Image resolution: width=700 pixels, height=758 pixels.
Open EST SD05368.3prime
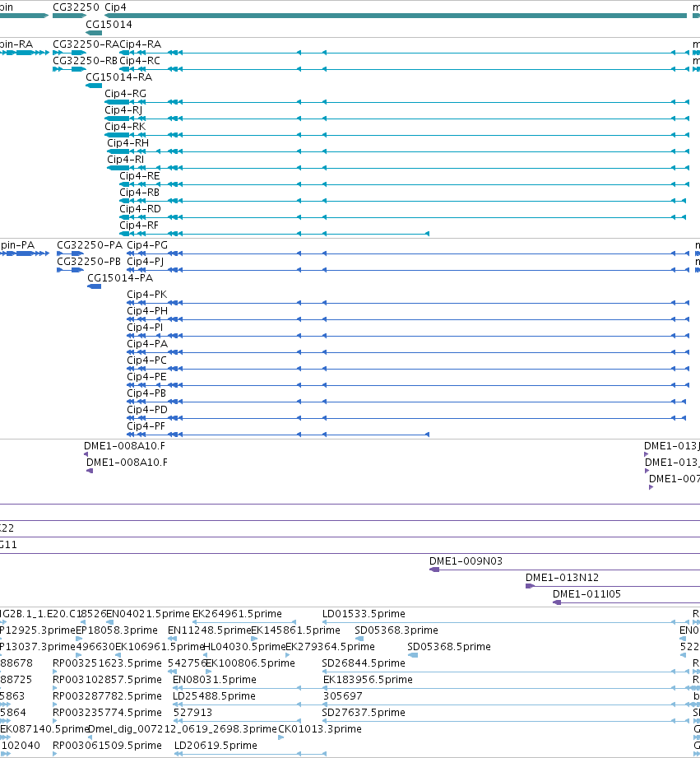coord(396,630)
